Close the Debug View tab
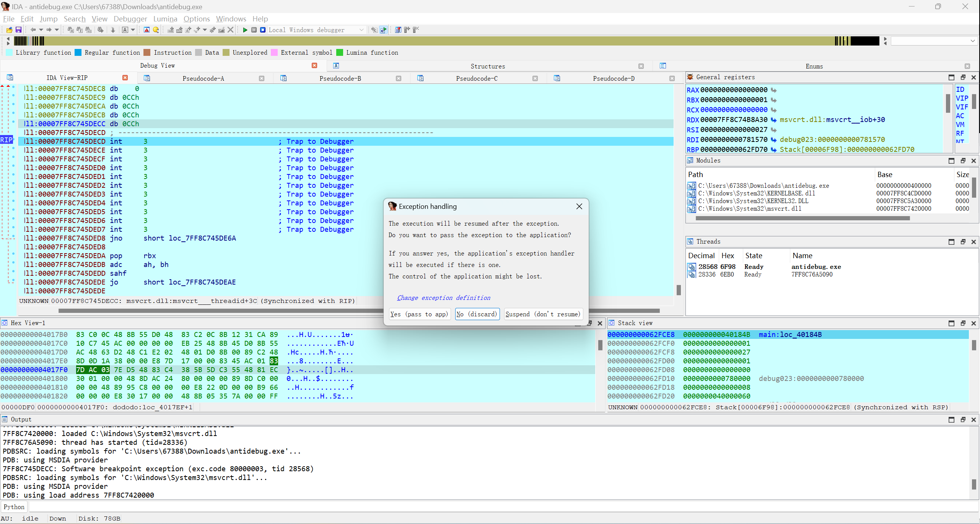Screen dimensions: 980x524 314,65
